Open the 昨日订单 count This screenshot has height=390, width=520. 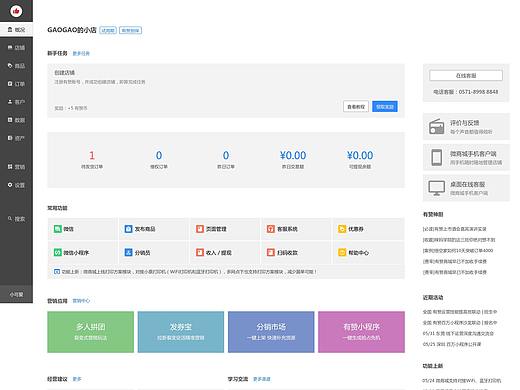click(226, 155)
